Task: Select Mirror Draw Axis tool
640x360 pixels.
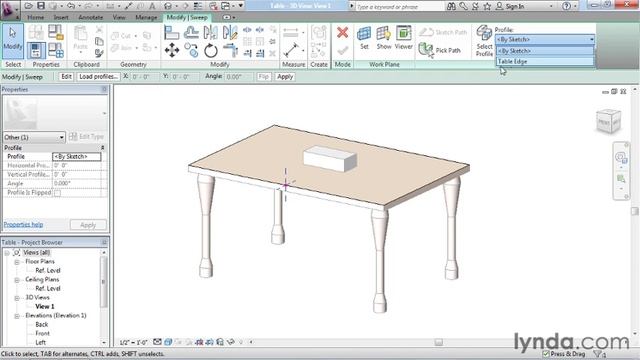Action: coord(230,33)
